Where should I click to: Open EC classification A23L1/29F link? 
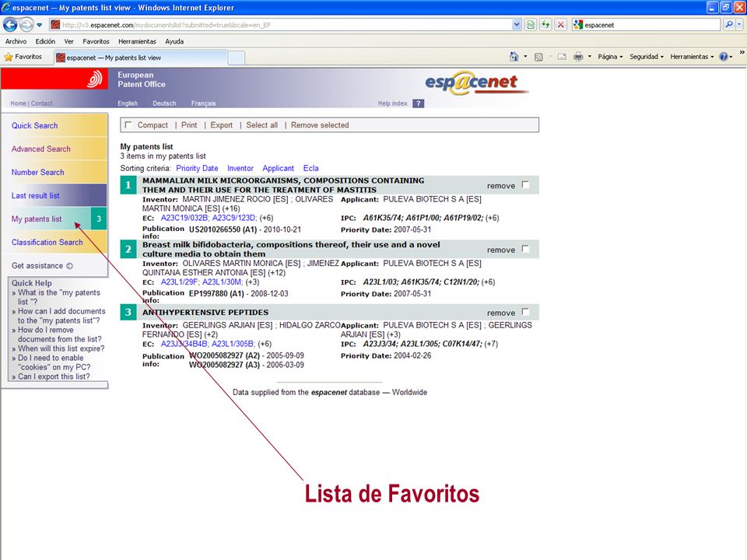pos(179,282)
